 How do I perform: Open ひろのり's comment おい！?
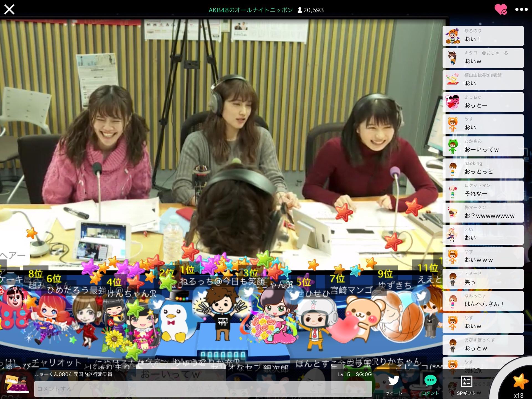pyautogui.click(x=483, y=36)
